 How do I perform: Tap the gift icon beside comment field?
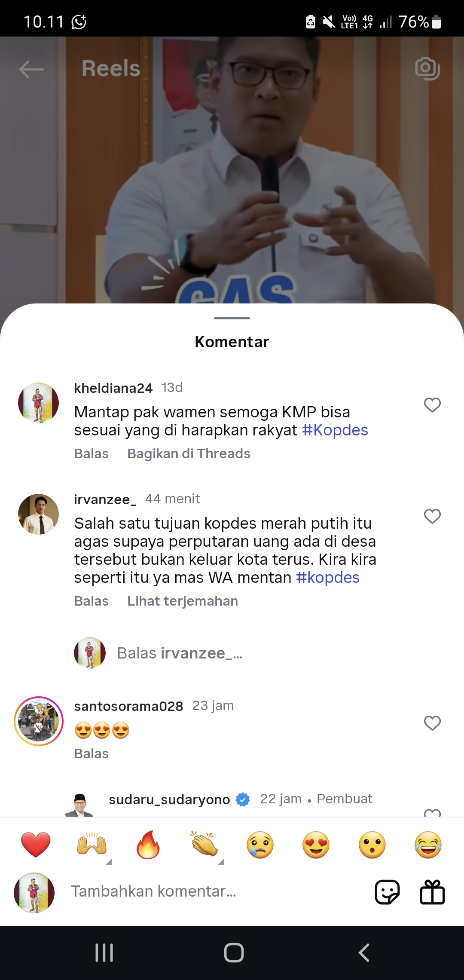click(432, 892)
